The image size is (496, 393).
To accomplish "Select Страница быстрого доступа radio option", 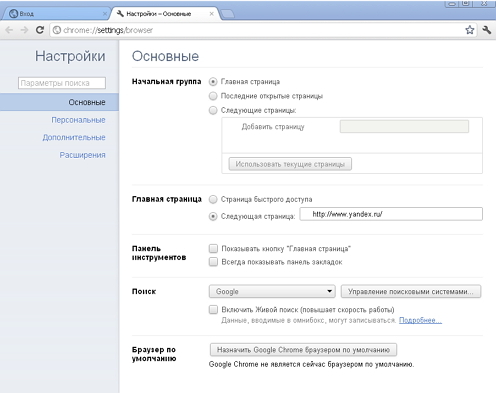I will (213, 199).
